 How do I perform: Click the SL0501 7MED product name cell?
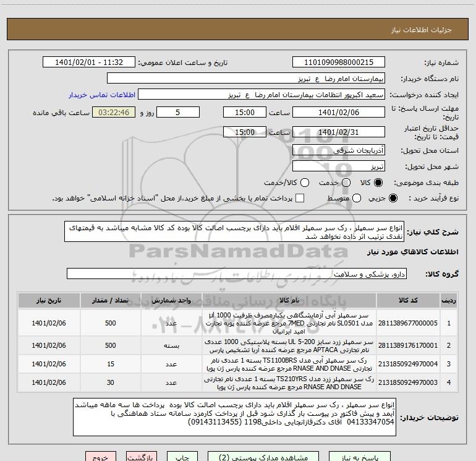point(289,323)
